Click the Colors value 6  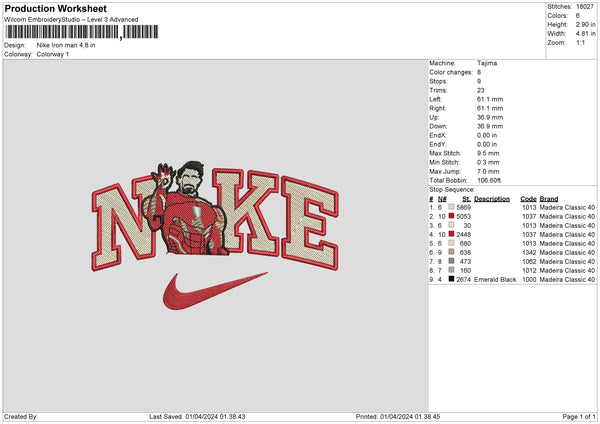[578, 16]
